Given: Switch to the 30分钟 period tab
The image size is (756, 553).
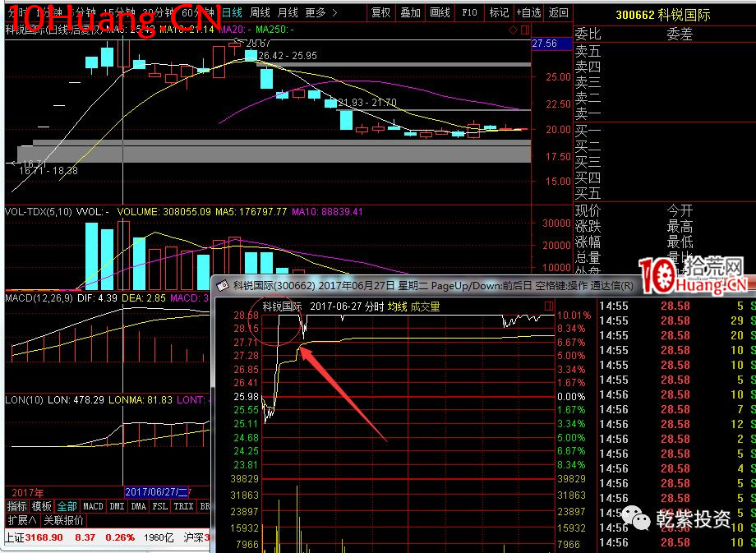Looking at the screenshot, I should 159,12.
